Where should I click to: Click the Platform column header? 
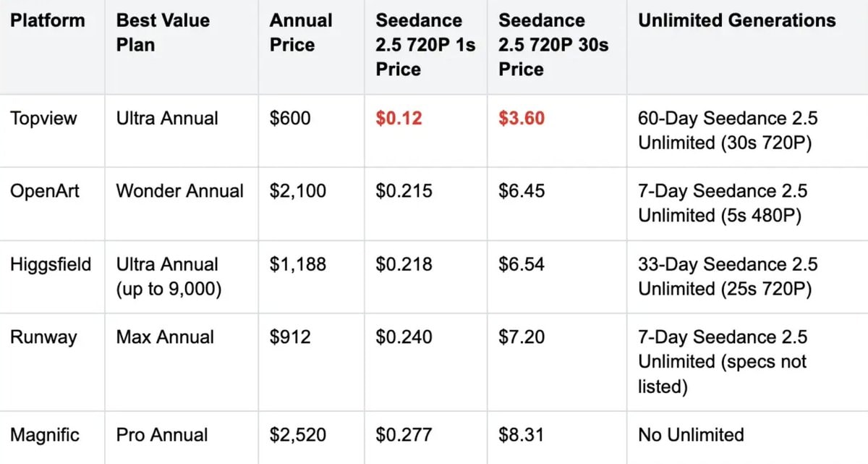pyautogui.click(x=47, y=20)
